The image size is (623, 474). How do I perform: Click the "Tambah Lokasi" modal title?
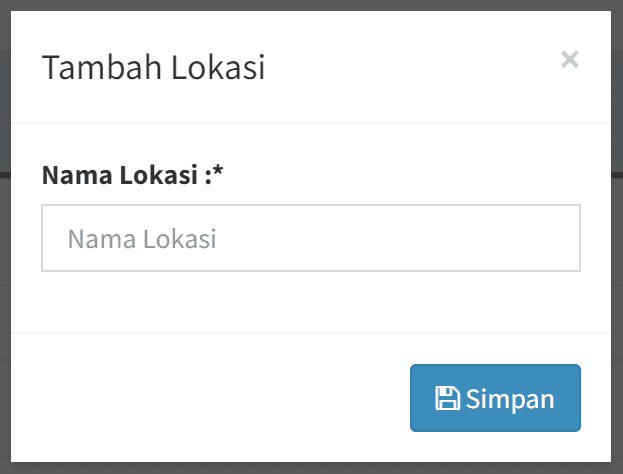153,68
